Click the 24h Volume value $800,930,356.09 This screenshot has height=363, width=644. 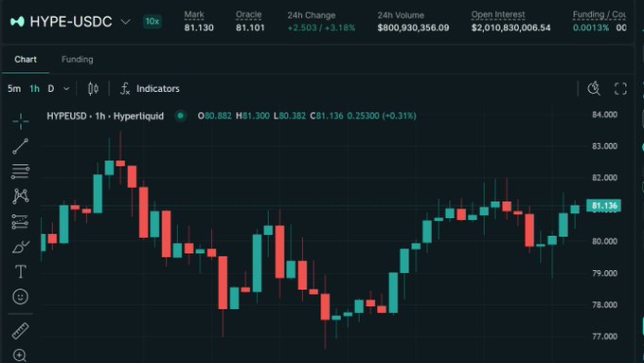pyautogui.click(x=413, y=27)
